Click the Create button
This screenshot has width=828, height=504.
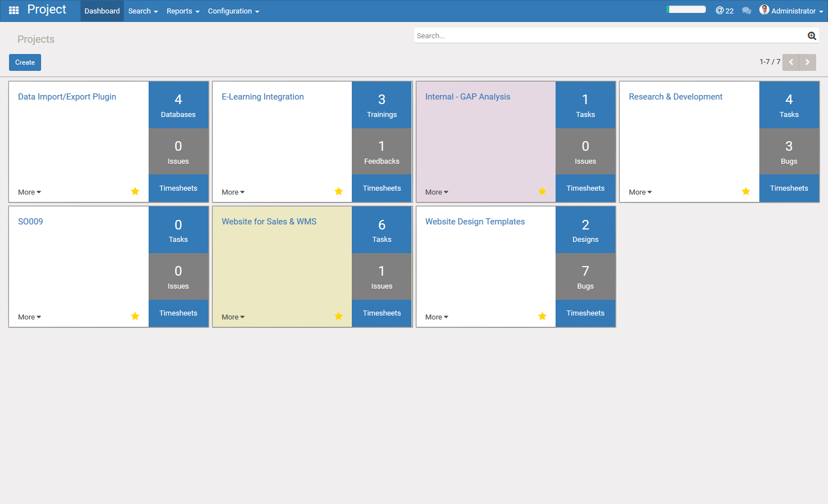(25, 62)
